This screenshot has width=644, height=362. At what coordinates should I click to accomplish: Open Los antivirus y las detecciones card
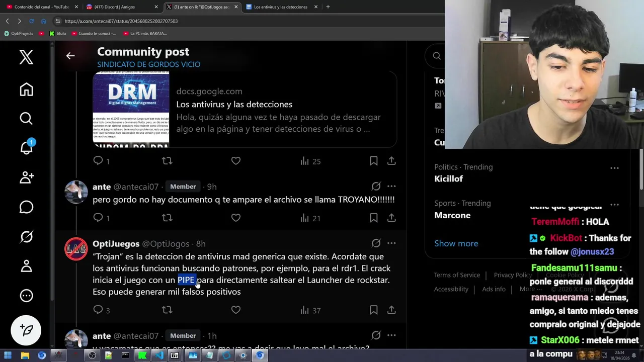(x=245, y=110)
